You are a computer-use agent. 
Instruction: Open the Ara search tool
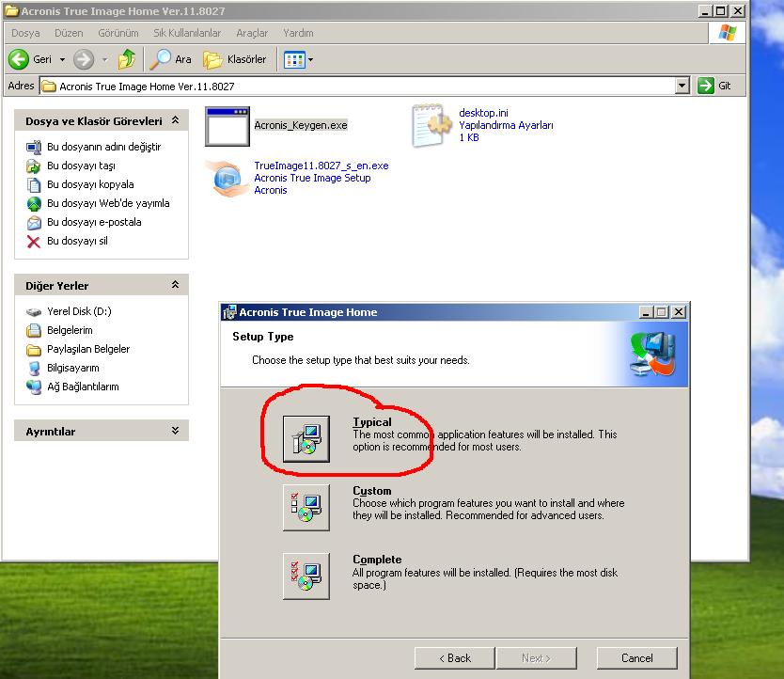coord(170,59)
